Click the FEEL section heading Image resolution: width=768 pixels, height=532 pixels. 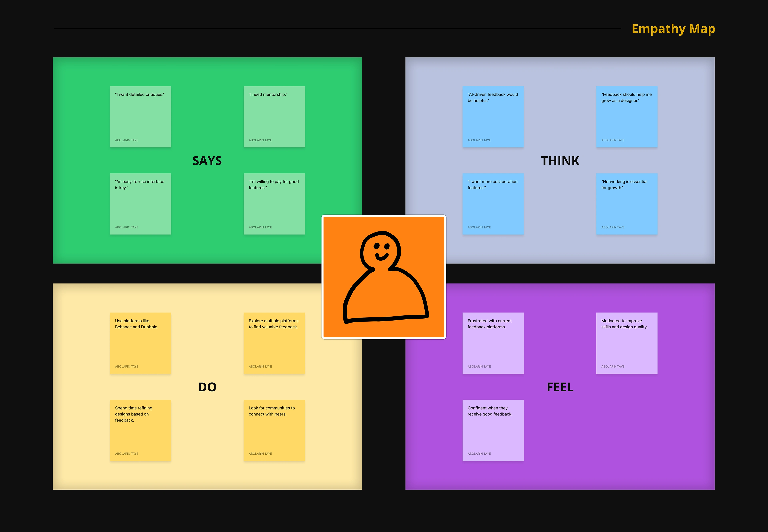pos(560,387)
